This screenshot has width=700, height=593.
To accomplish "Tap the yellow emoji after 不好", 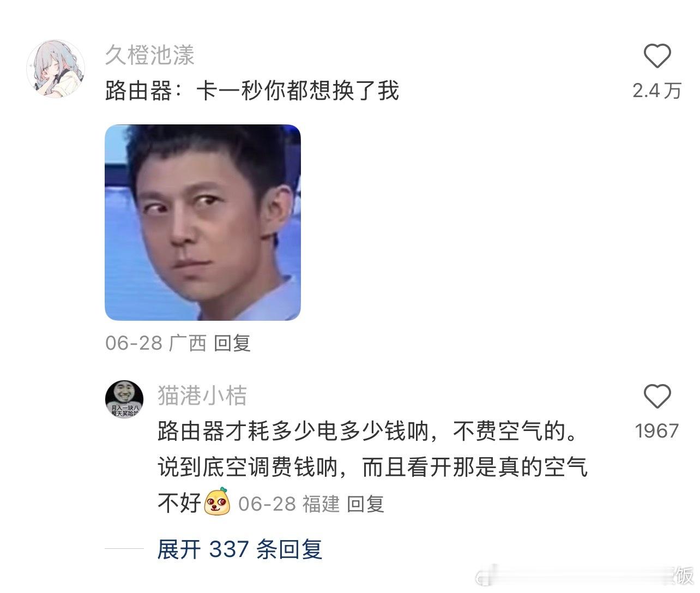I will tap(217, 502).
